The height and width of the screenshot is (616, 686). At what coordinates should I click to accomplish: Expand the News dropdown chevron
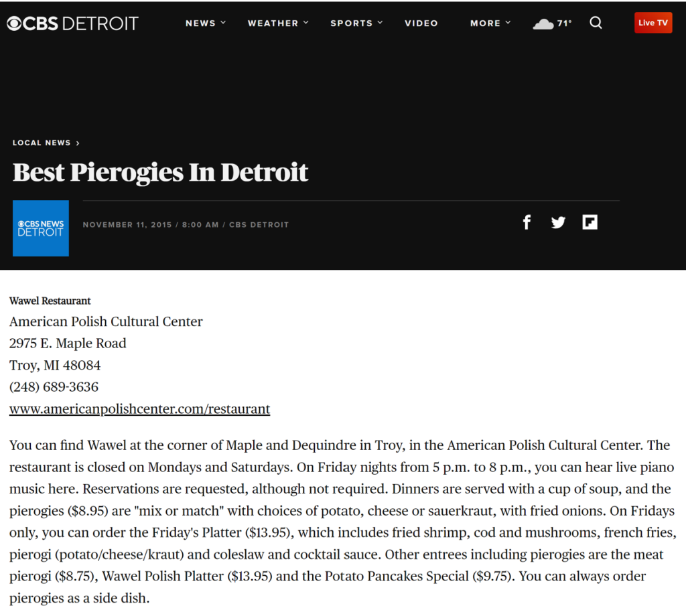[223, 22]
